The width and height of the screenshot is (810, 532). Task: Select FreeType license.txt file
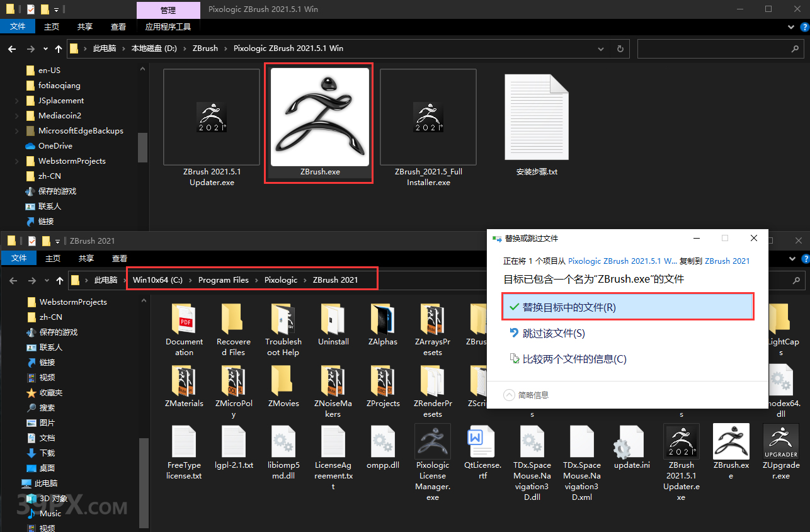click(x=184, y=453)
